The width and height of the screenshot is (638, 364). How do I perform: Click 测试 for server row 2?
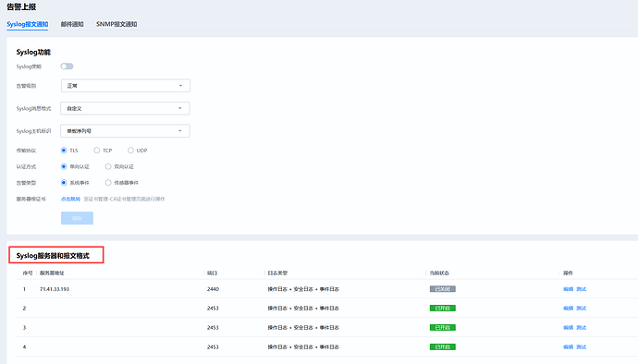pos(581,309)
